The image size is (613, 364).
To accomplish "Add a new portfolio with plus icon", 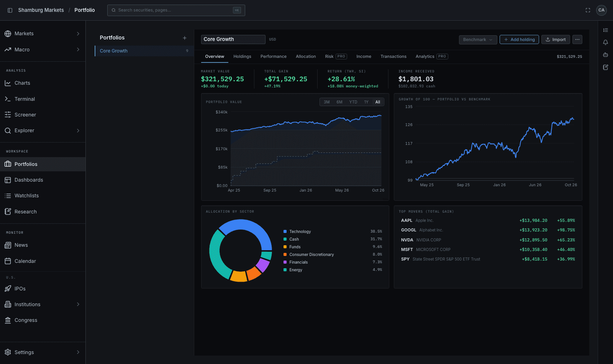I will [185, 38].
